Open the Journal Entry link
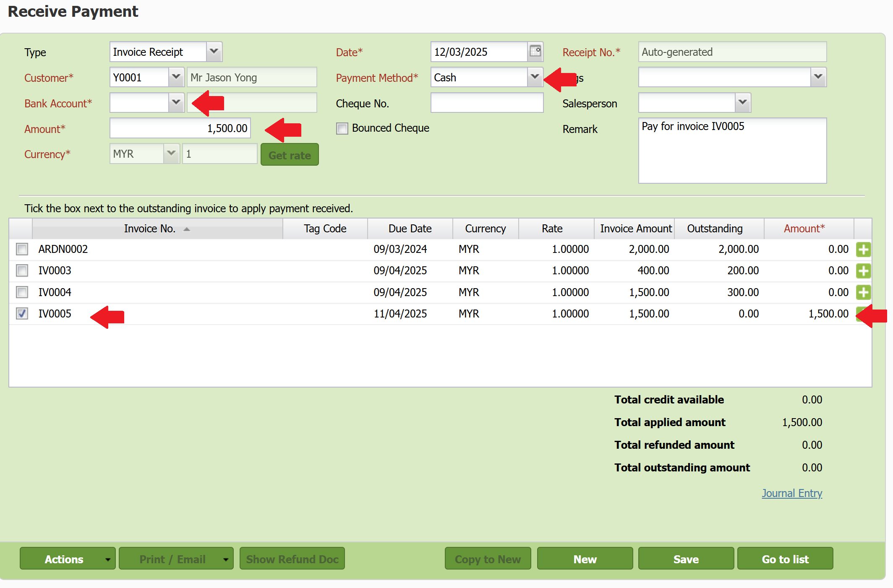Screen dimensions: 893x588 (x=791, y=493)
